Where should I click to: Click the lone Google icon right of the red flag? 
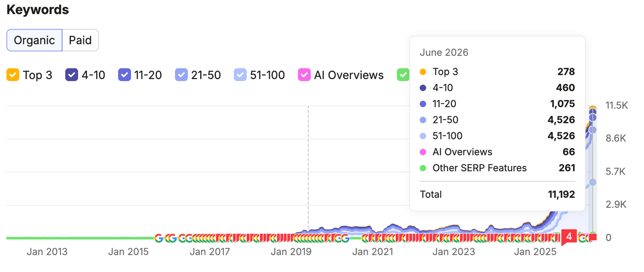582,238
